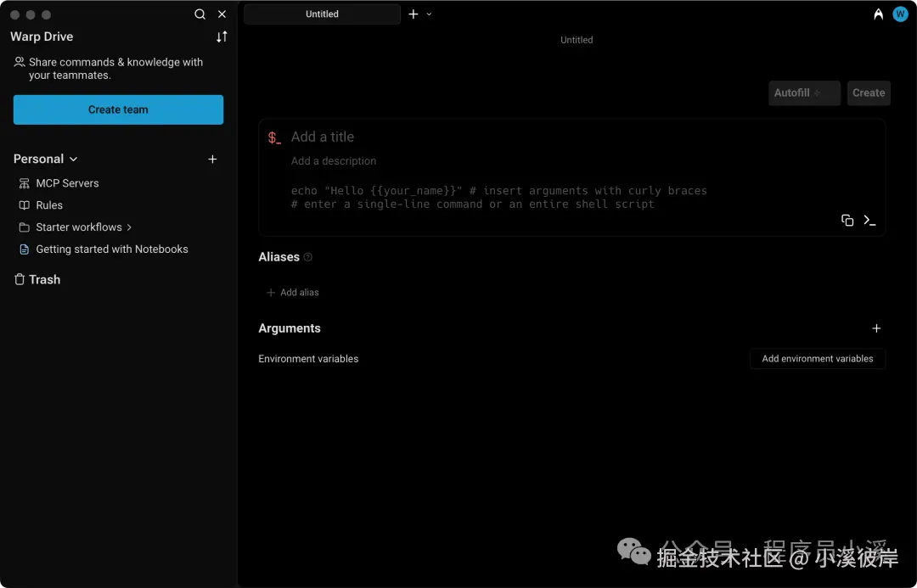917x588 pixels.
Task: Click the notebook file icon
Action: pos(24,249)
